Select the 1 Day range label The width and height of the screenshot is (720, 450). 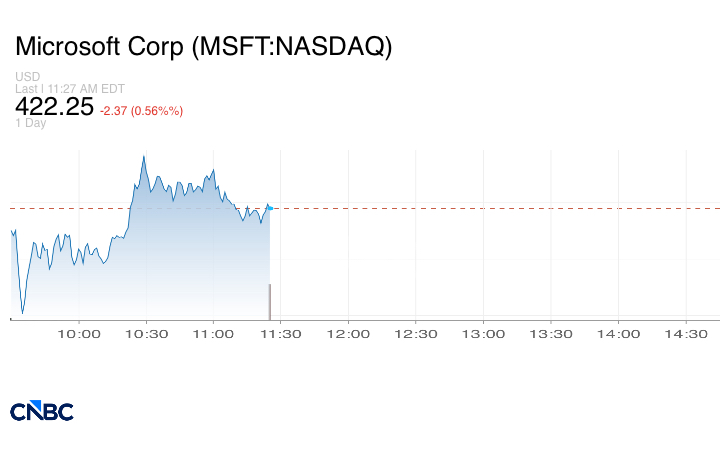click(x=31, y=123)
